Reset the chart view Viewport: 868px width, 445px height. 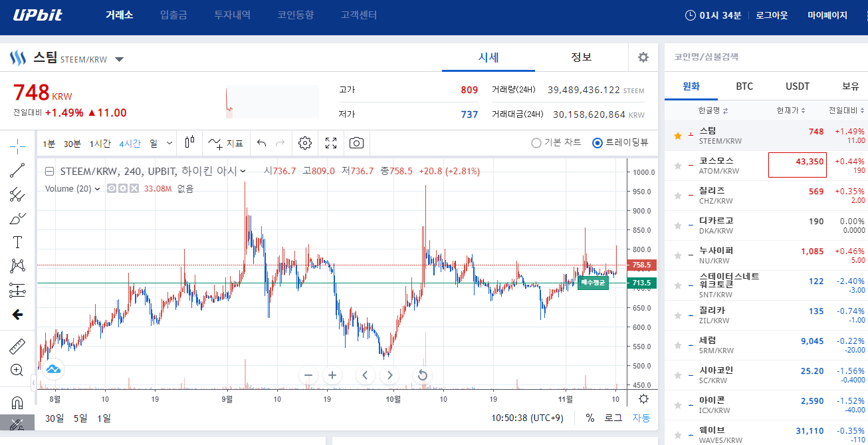click(x=423, y=375)
